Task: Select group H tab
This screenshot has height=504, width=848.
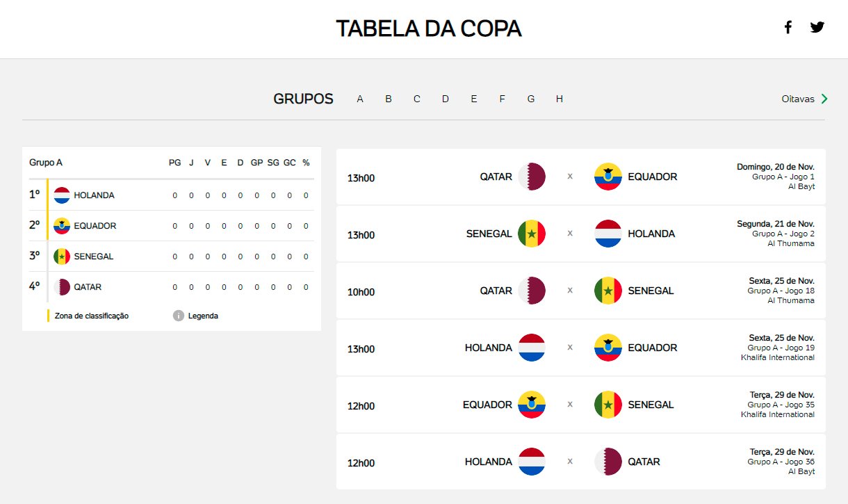Action: [560, 99]
